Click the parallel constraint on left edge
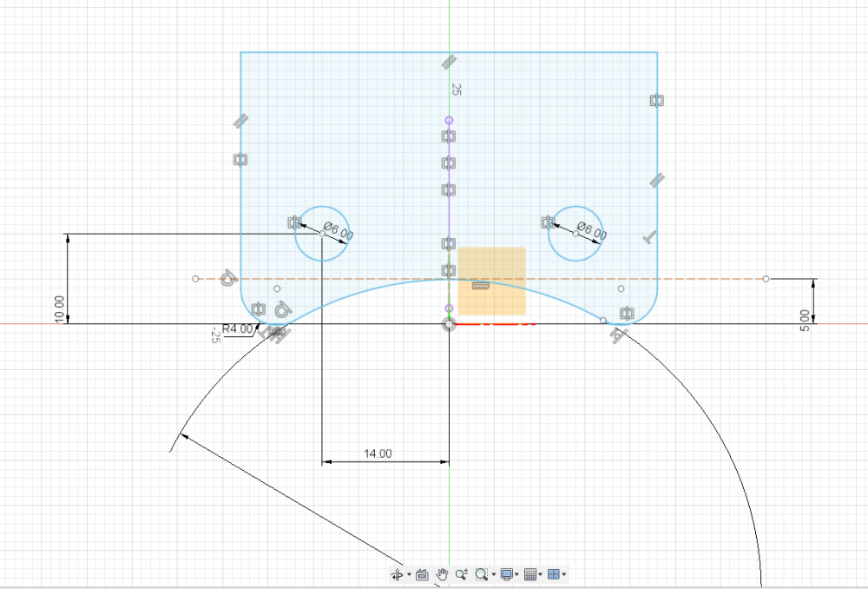This screenshot has width=868, height=589. coord(240,121)
